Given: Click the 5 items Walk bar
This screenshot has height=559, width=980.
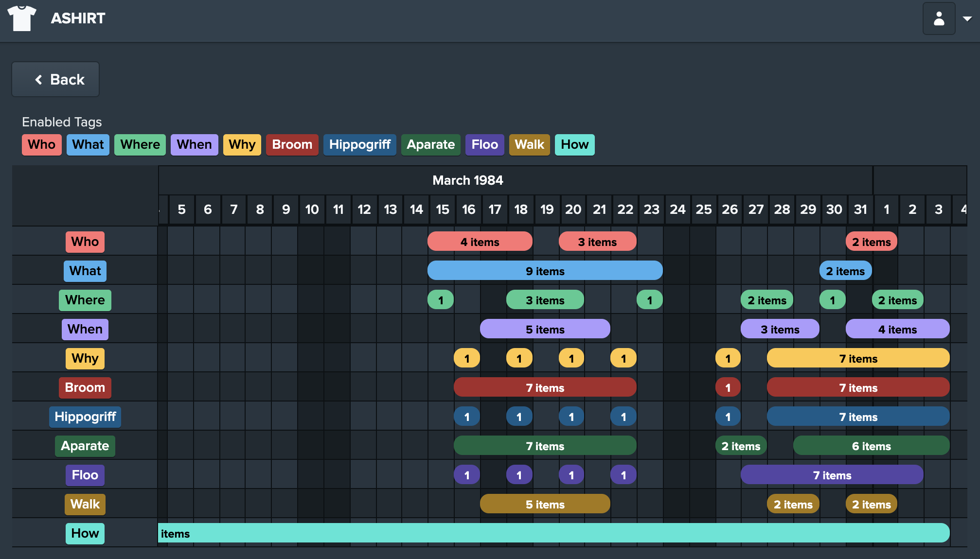Looking at the screenshot, I should (x=545, y=504).
